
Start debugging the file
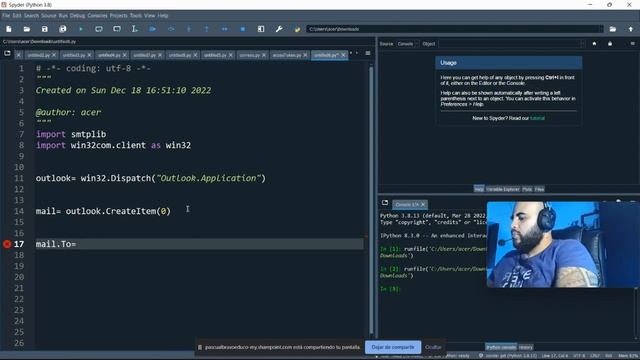click(x=153, y=29)
